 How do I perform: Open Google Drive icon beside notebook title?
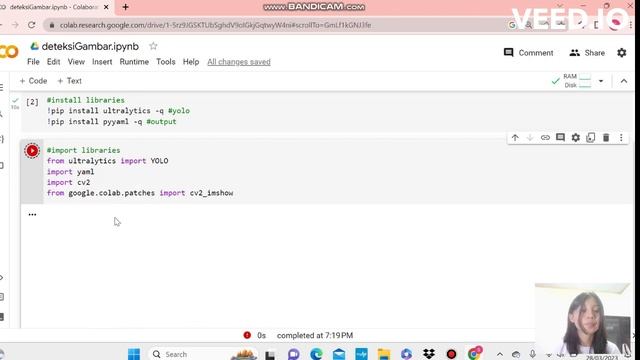[x=34, y=46]
